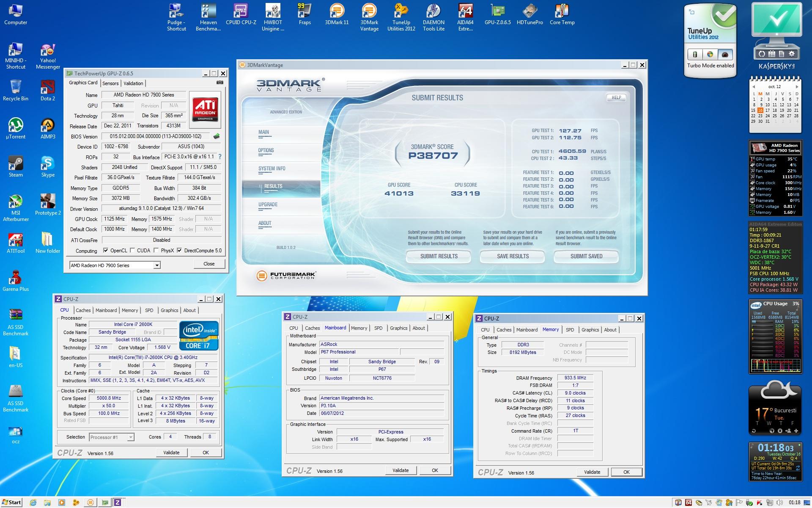Open the HWBOT Unigine shortcut
The height and width of the screenshot is (508, 812).
273,17
